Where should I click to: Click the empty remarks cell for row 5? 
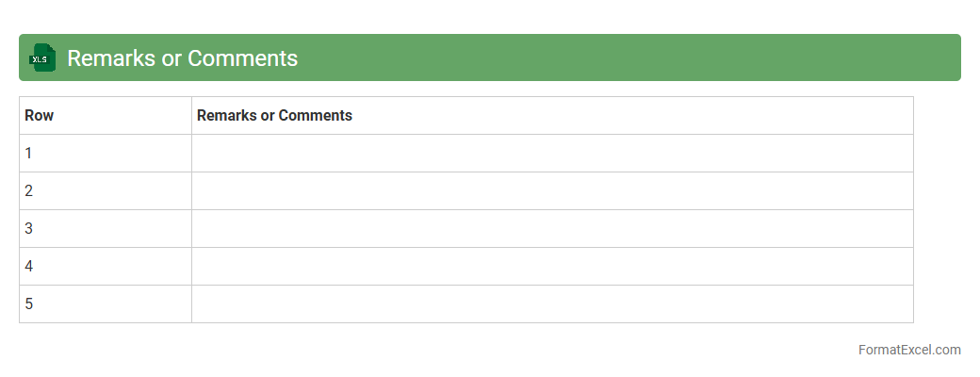[x=552, y=304]
